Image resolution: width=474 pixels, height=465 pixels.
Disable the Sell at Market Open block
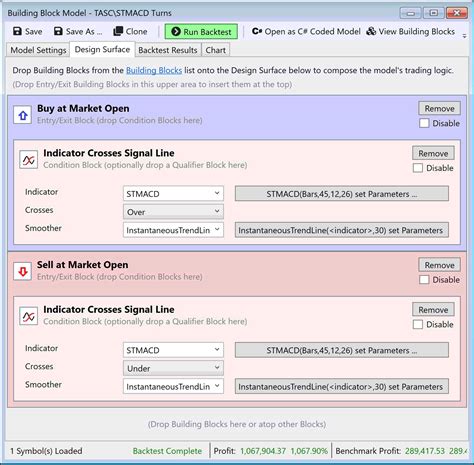424,280
